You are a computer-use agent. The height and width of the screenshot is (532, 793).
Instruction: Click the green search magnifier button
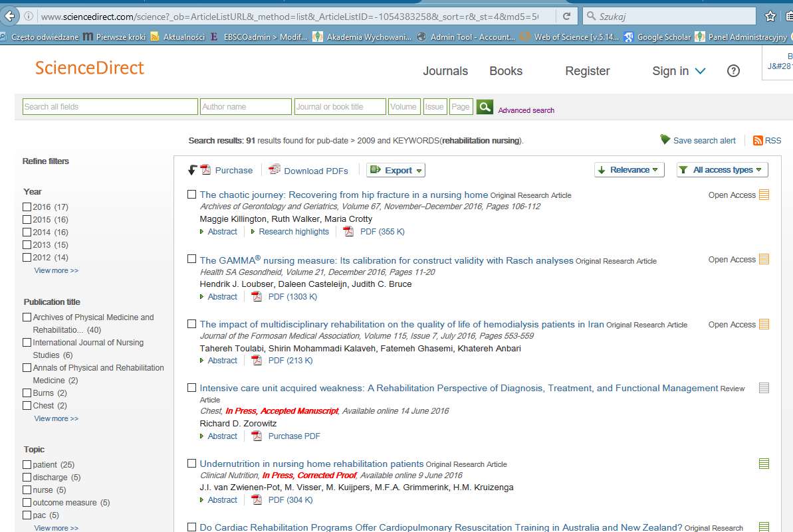click(485, 107)
